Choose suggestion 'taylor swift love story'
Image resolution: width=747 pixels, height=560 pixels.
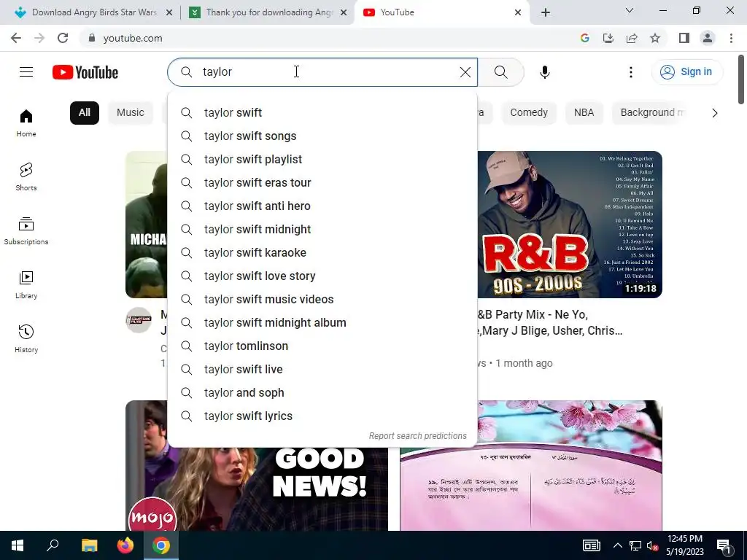[322, 276]
